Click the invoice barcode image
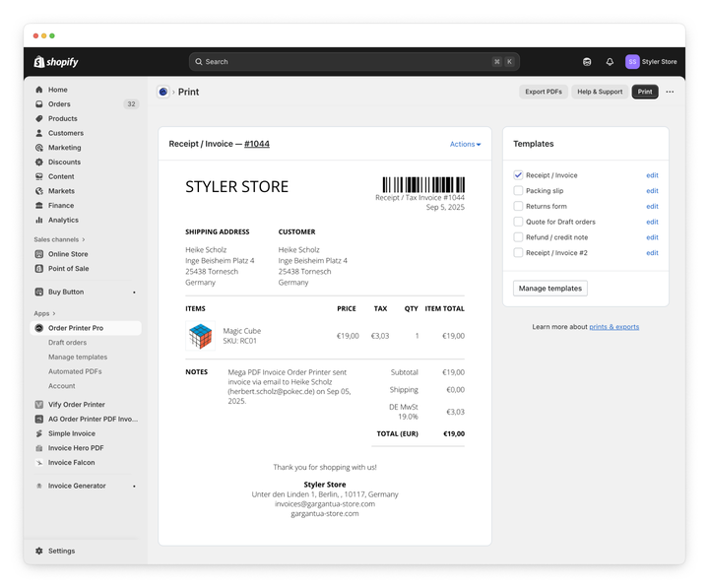This screenshot has height=588, width=709. [x=423, y=184]
